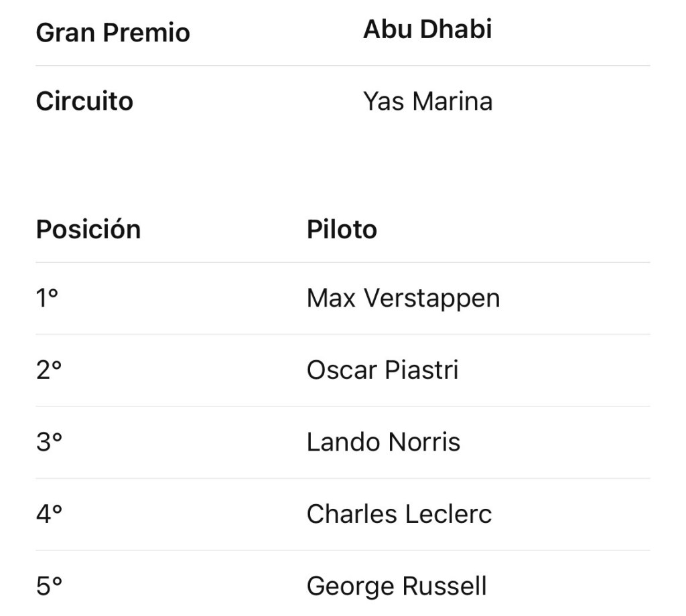Select the 5° position cell

(x=49, y=587)
